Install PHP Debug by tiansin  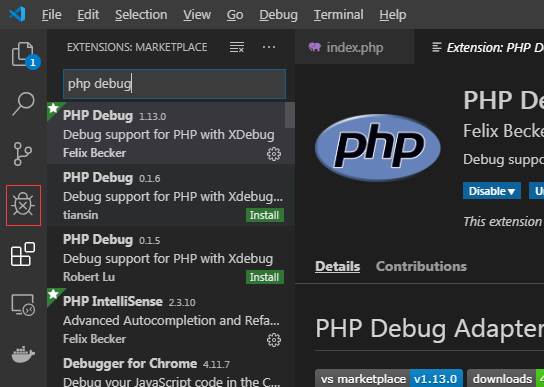[265, 215]
